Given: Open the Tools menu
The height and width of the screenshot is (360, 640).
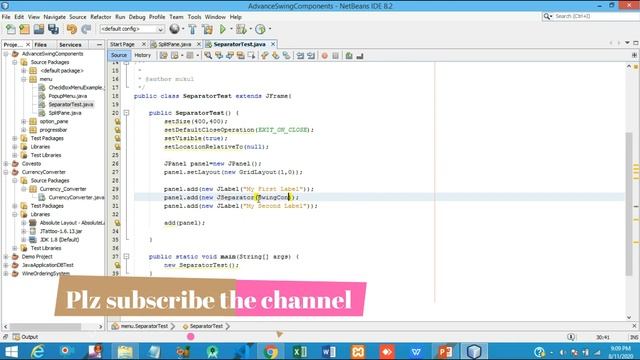Looking at the screenshot, I should (x=194, y=17).
